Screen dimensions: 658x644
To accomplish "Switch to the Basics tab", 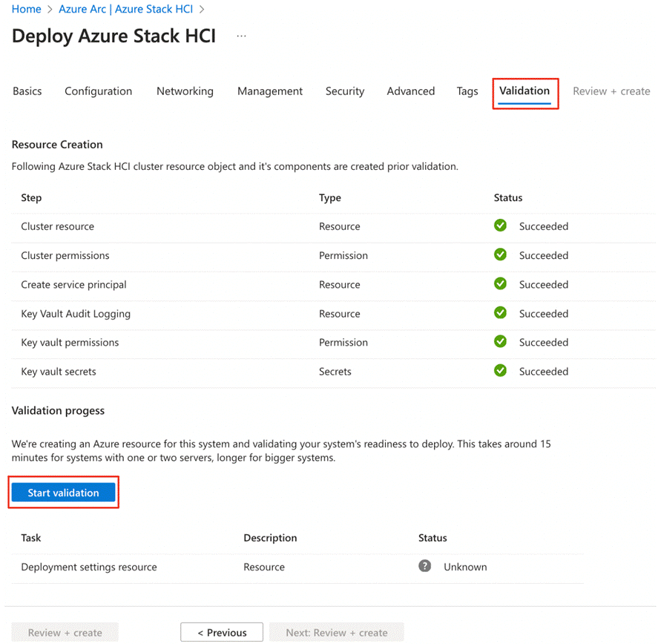I will tap(27, 91).
